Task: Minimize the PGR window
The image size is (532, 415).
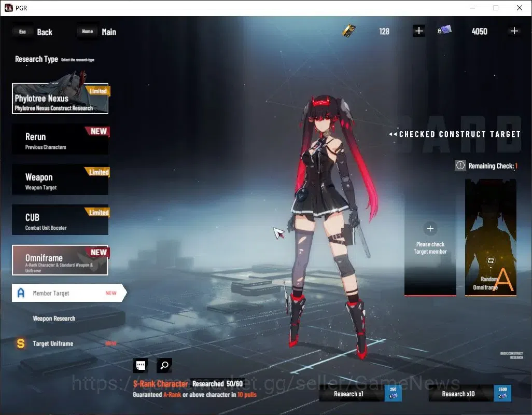Action: [x=472, y=8]
